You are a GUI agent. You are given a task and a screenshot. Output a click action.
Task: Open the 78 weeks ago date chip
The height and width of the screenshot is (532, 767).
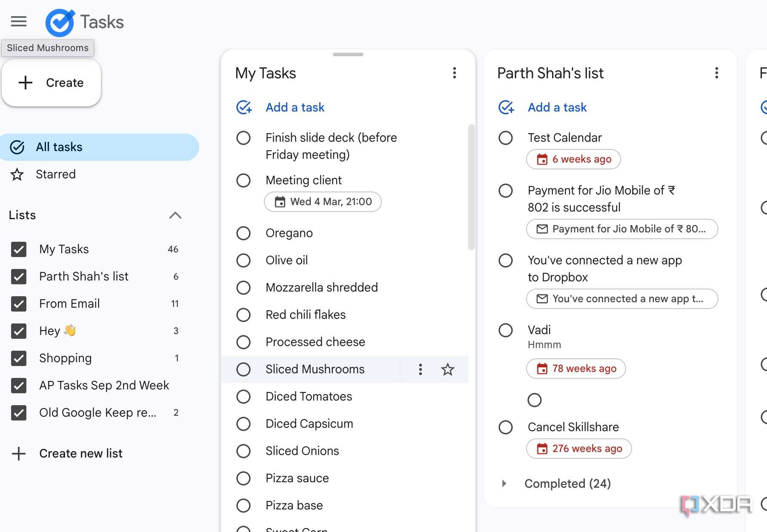click(576, 369)
